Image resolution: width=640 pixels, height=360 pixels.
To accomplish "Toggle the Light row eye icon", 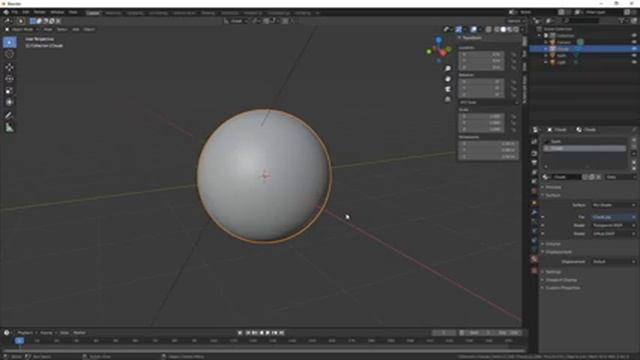I will [634, 62].
